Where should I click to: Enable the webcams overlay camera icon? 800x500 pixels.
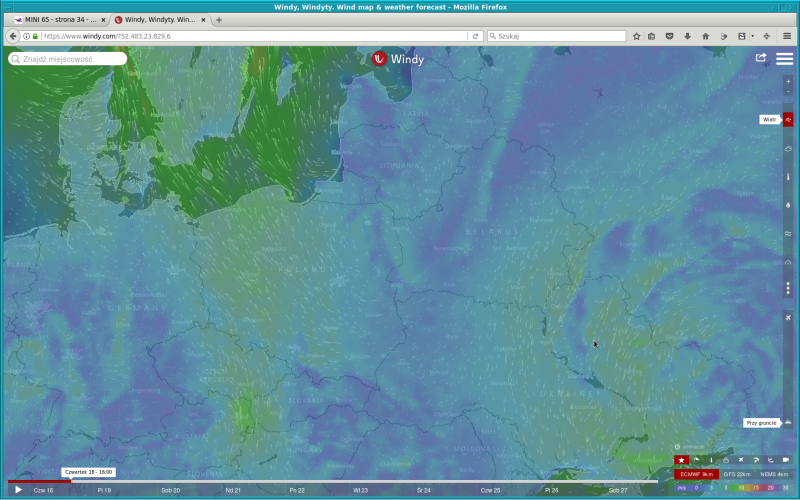tap(786, 460)
